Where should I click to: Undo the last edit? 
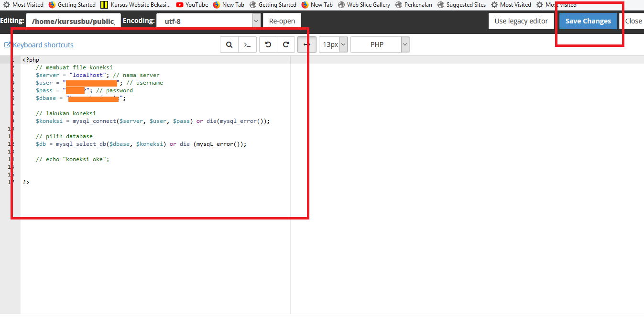[x=268, y=44]
